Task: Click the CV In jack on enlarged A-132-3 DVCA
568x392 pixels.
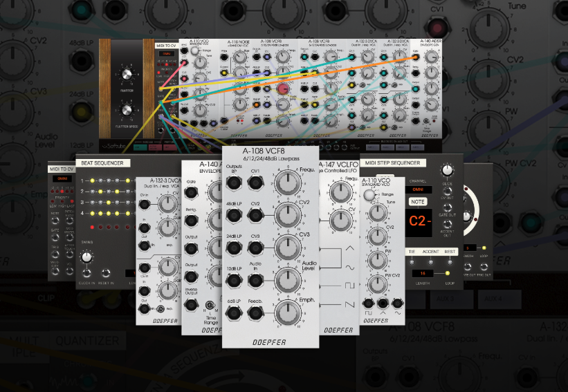Action: point(145,205)
